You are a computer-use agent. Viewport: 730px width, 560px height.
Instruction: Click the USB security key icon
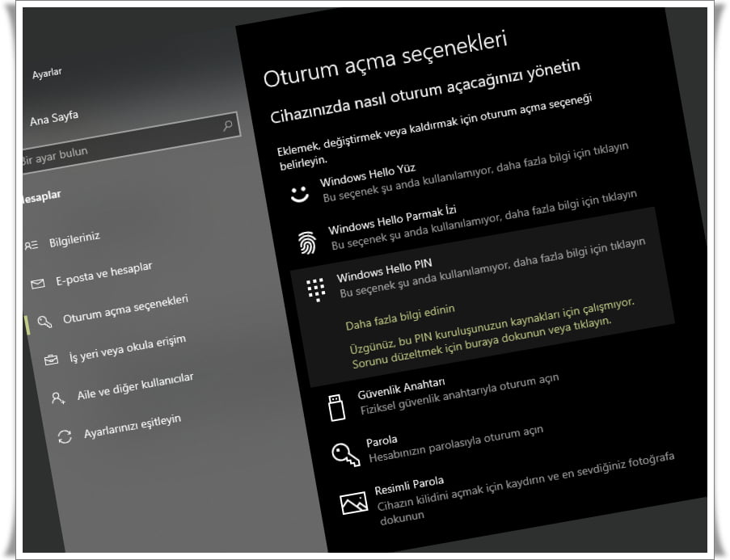pyautogui.click(x=336, y=408)
